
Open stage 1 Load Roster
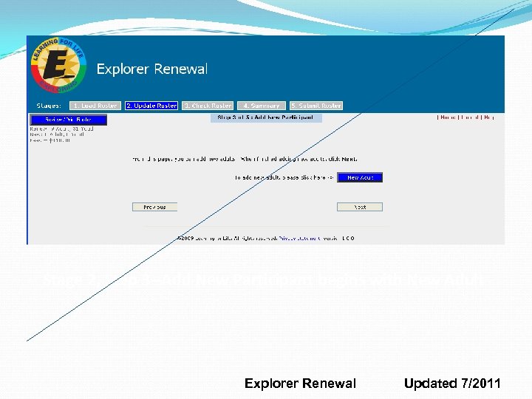(95, 106)
